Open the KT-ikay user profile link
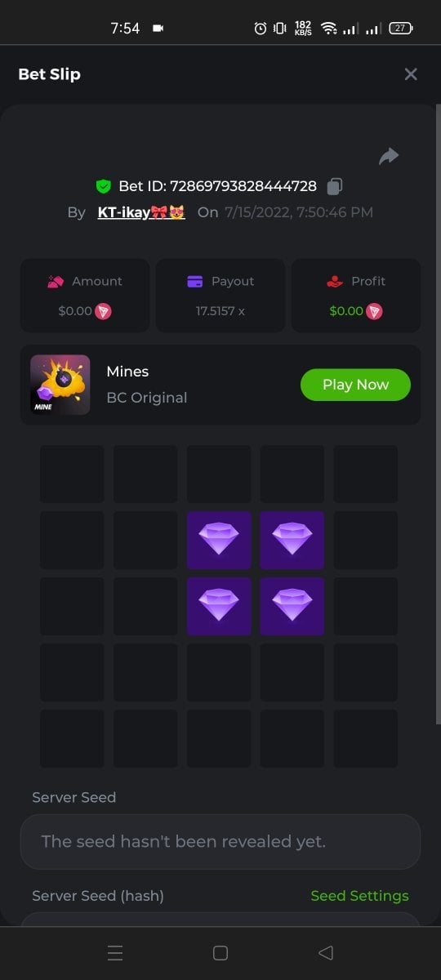 (141, 212)
